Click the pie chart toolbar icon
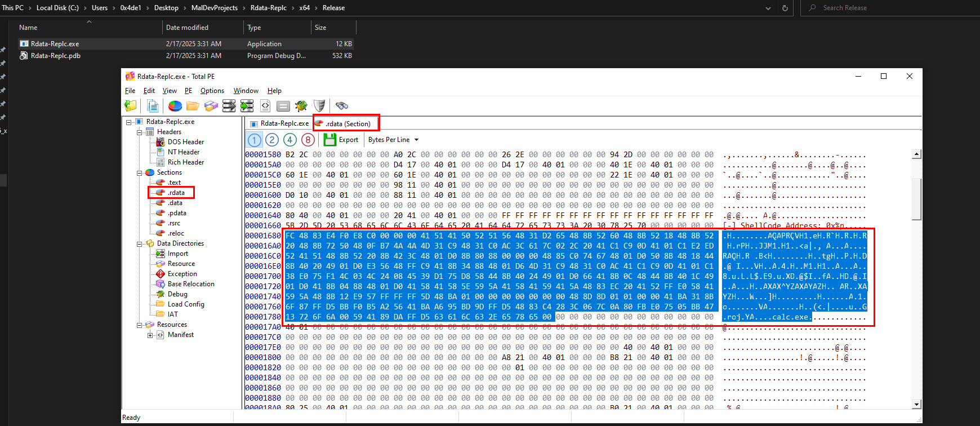 pyautogui.click(x=175, y=105)
